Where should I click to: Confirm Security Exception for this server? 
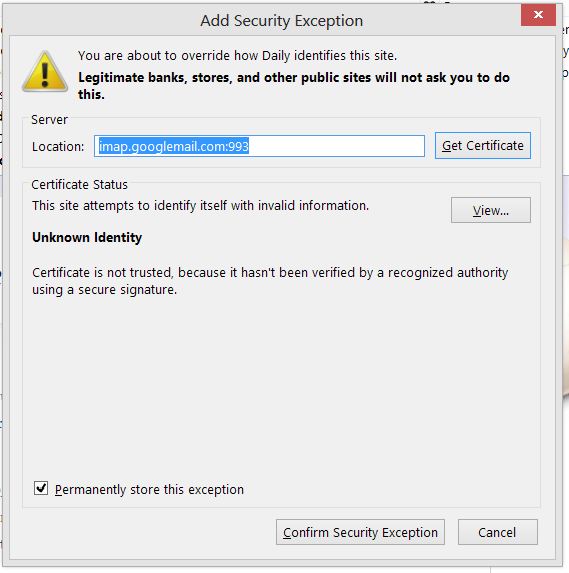[x=360, y=532]
